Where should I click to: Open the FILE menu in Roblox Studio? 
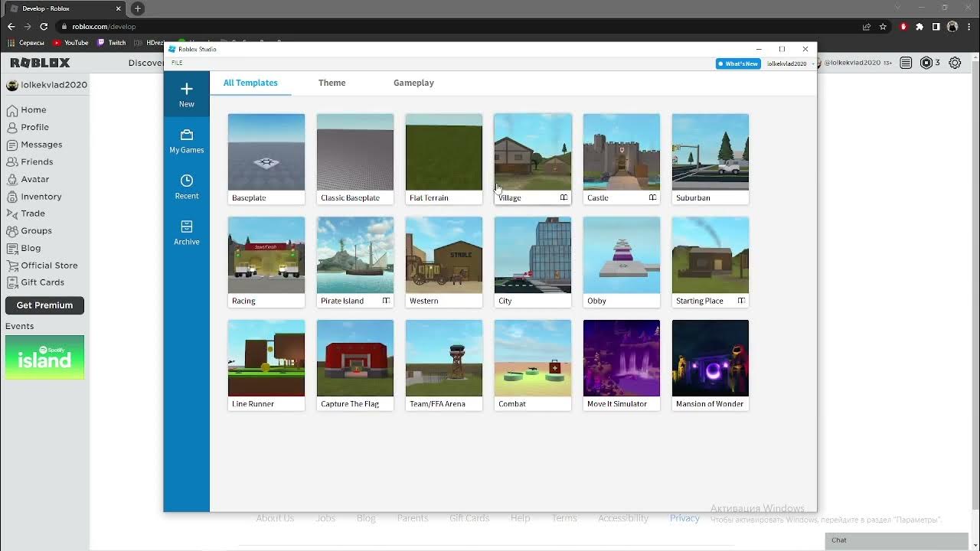point(177,63)
